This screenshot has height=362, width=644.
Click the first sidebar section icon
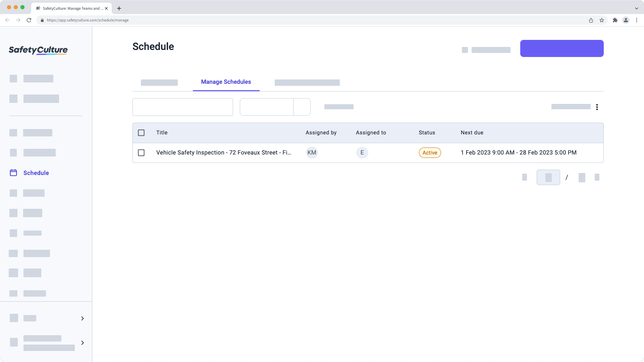[x=13, y=79]
